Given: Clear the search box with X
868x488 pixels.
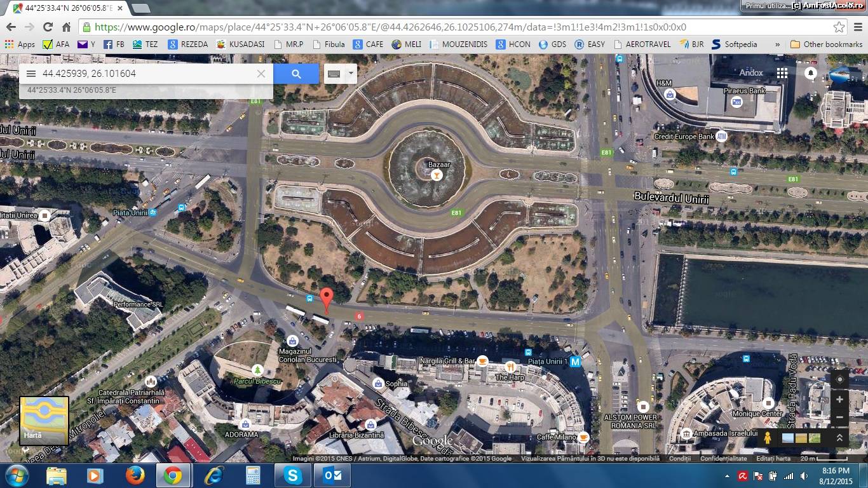Looking at the screenshot, I should click(x=261, y=74).
